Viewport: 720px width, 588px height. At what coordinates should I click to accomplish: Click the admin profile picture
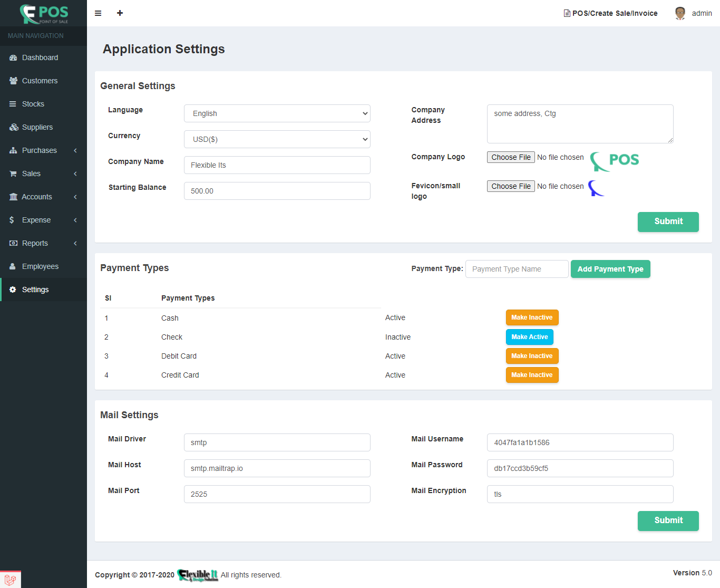point(680,13)
